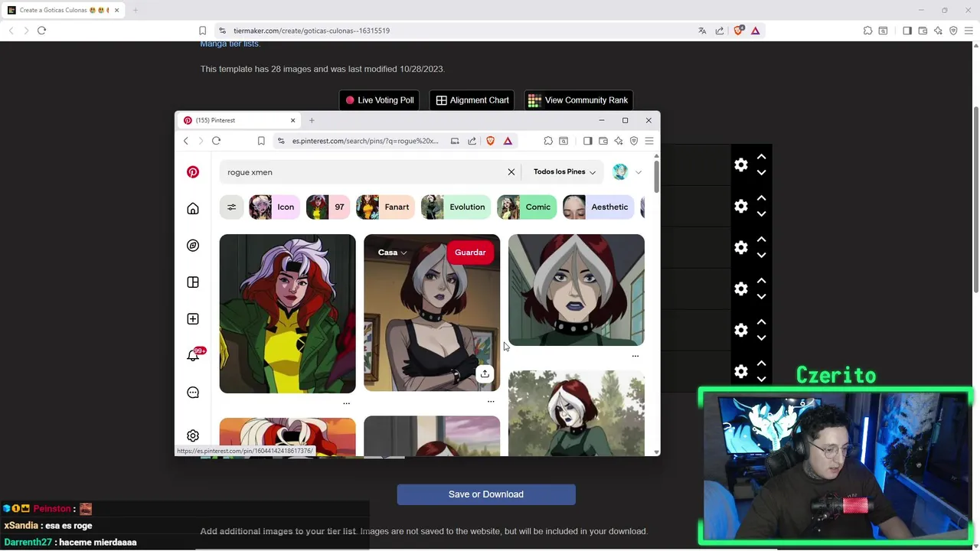Open Pinterest sidebar settings gear
The image size is (980, 551).
193,435
